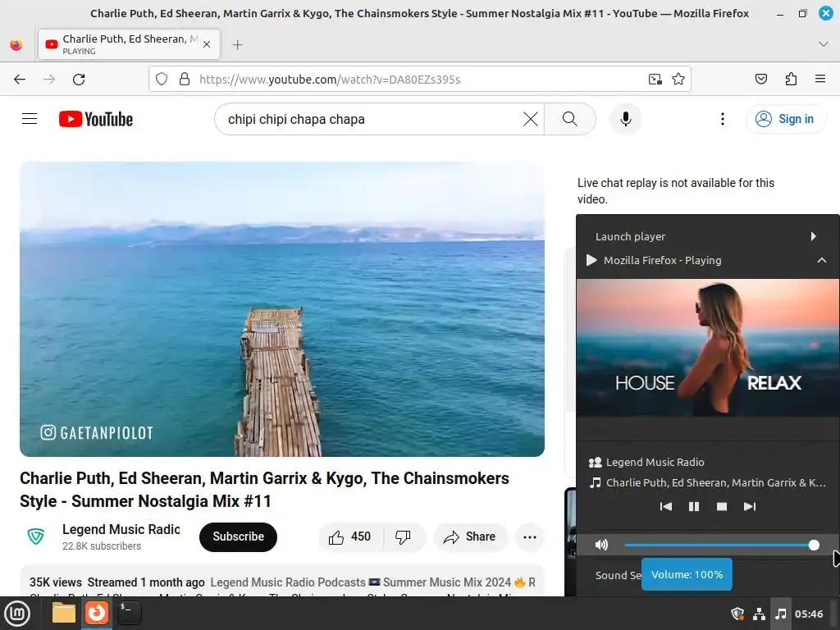840x630 pixels.
Task: Expand the video description box
Action: tap(282, 581)
